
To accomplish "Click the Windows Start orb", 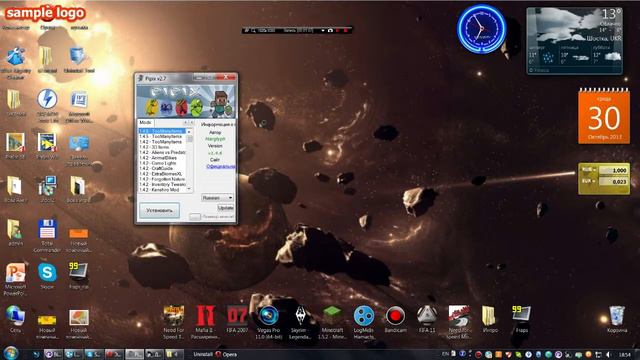I will click(x=11, y=353).
